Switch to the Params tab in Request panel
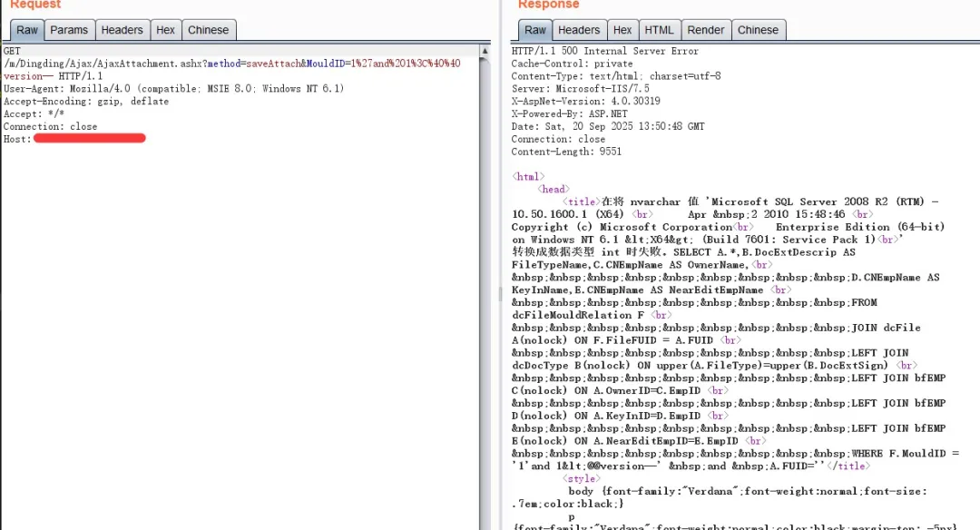 coord(69,30)
